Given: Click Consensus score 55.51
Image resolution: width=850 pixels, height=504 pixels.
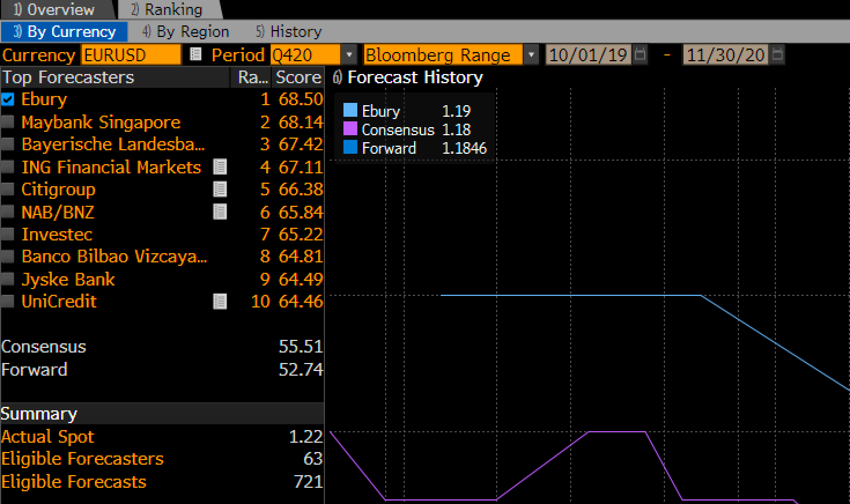Looking at the screenshot, I should pos(301,346).
